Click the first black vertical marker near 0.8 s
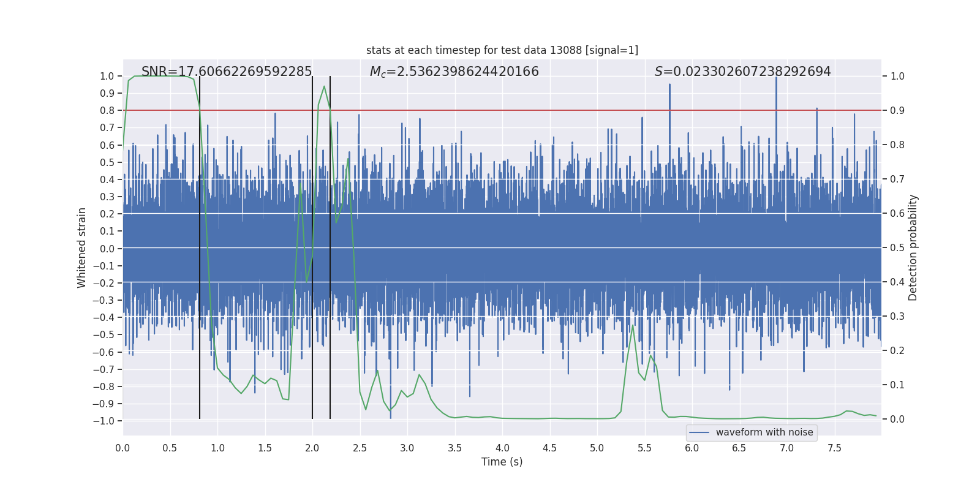 (x=200, y=247)
